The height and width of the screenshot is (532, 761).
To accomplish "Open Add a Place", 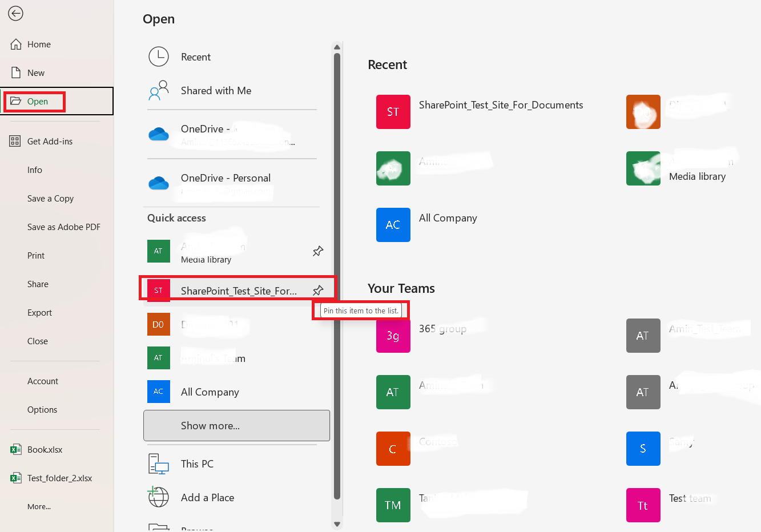I will [207, 497].
